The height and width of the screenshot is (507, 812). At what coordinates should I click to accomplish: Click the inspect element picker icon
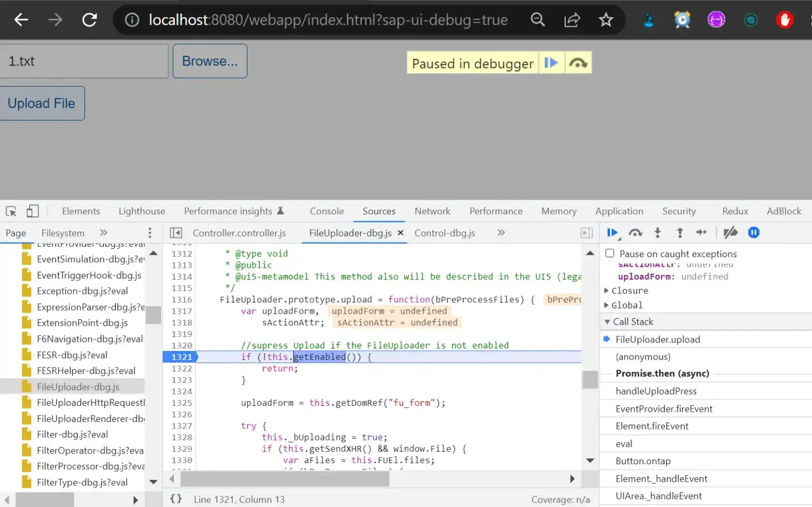11,211
